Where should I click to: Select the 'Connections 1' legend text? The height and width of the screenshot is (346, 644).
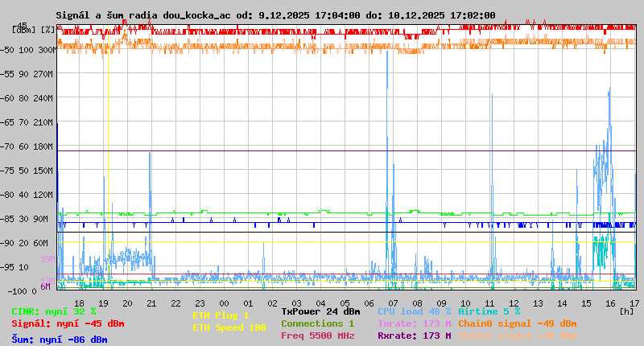pyautogui.click(x=317, y=323)
